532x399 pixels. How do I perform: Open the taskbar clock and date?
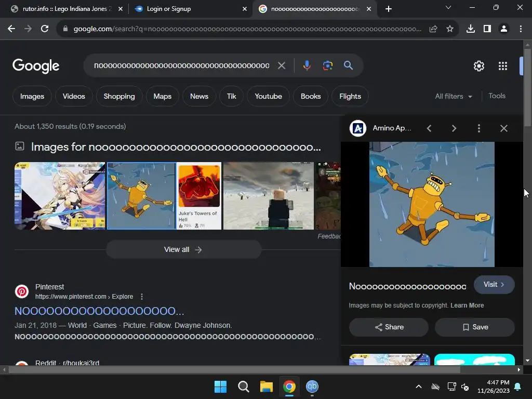click(494, 387)
